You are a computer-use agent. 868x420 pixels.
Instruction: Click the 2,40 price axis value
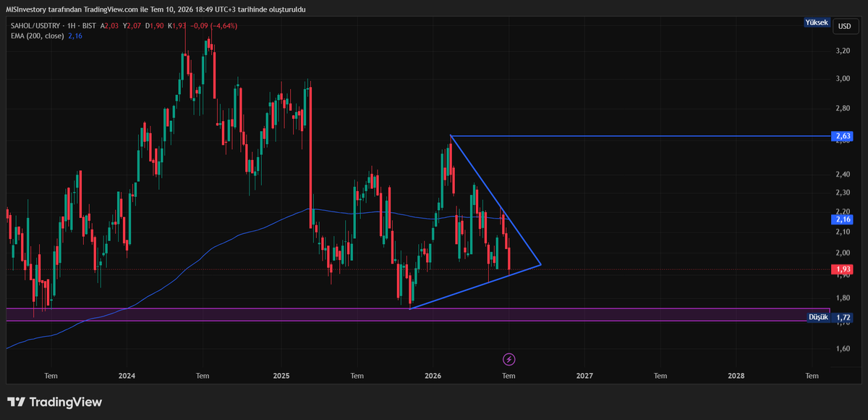[x=843, y=175]
